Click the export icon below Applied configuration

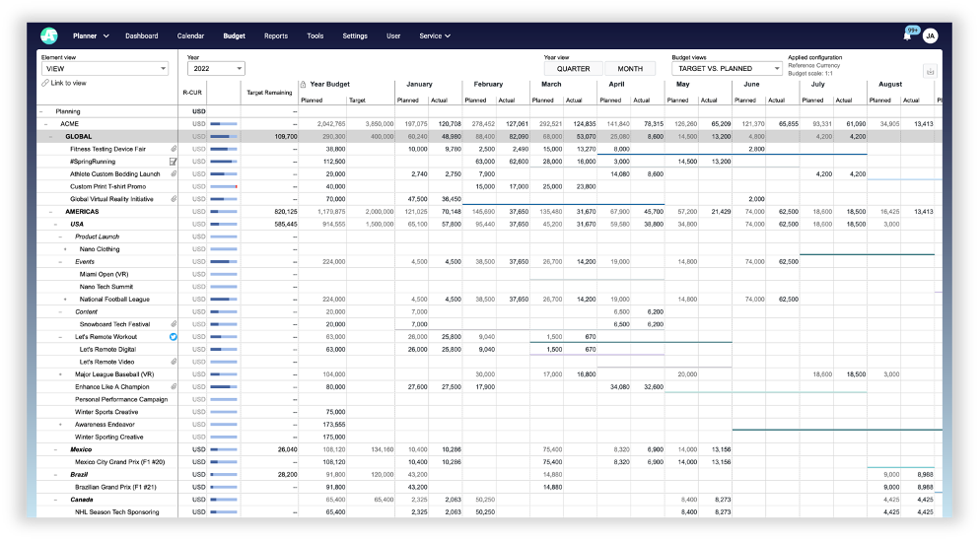pyautogui.click(x=930, y=71)
